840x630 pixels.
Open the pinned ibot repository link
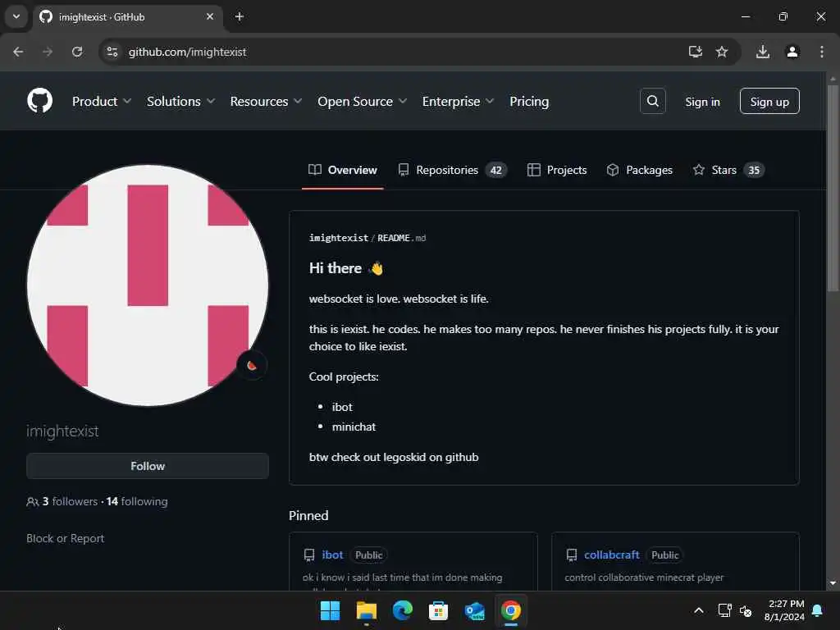coord(332,555)
